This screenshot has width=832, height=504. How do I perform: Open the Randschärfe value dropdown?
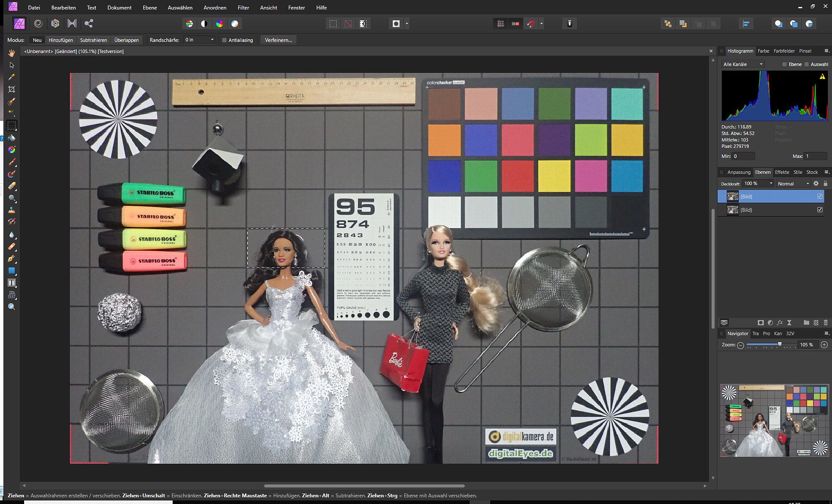click(x=212, y=40)
